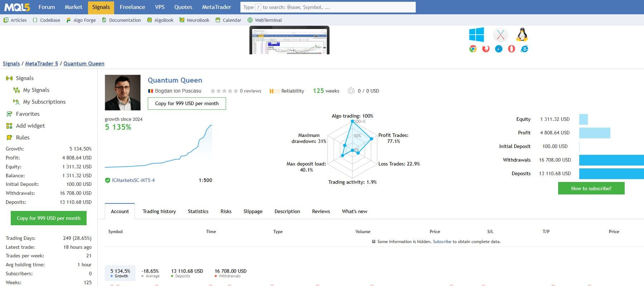Viewport: 644px width, 286px height.
Task: Click the author profile photo
Action: 123,93
